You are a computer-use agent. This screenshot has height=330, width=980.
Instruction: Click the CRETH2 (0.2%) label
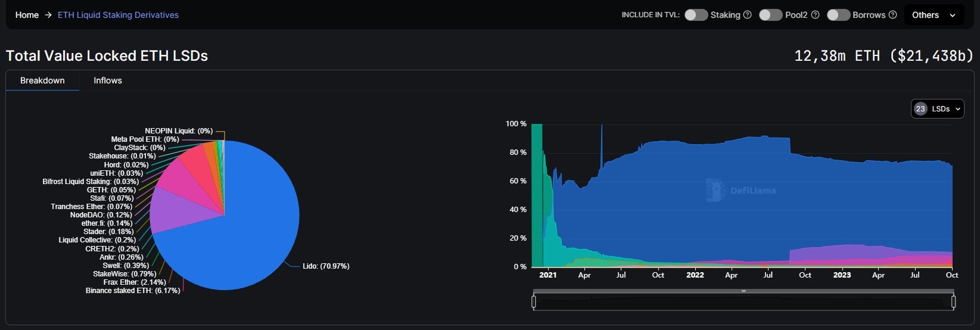pos(112,249)
